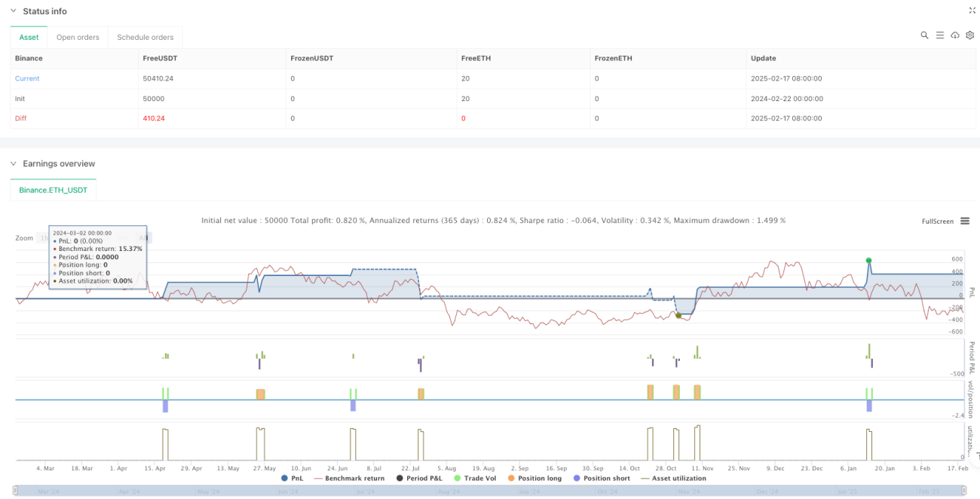Collapse the Earnings overview section
Image resolution: width=980 pixels, height=499 pixels.
pyautogui.click(x=13, y=164)
